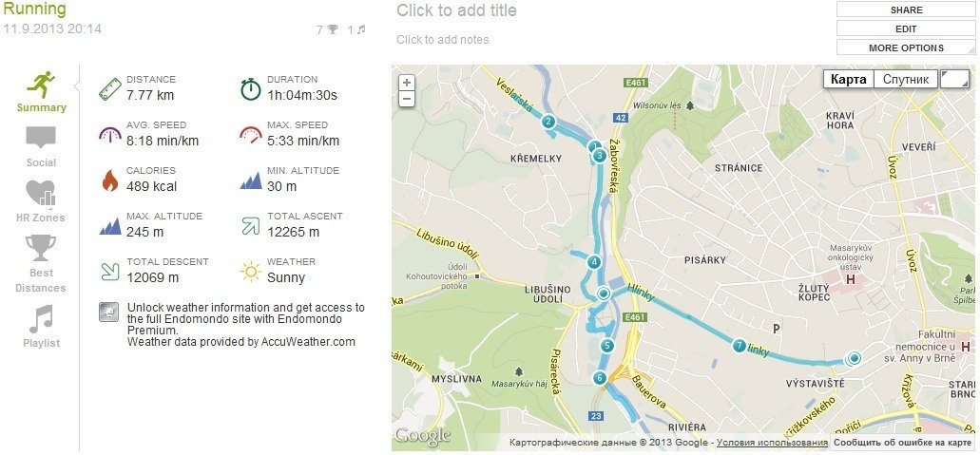Open the Social speech bubble icon
980x455 pixels.
click(41, 139)
